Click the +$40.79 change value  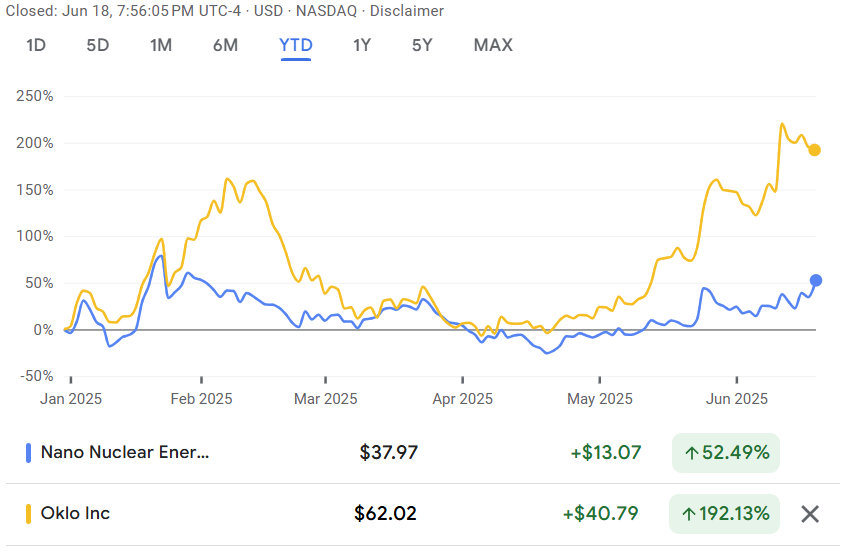point(600,514)
